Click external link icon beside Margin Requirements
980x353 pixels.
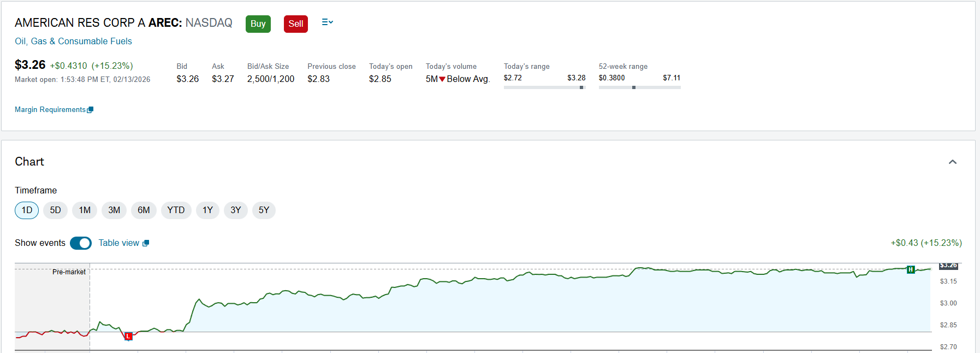tap(91, 110)
